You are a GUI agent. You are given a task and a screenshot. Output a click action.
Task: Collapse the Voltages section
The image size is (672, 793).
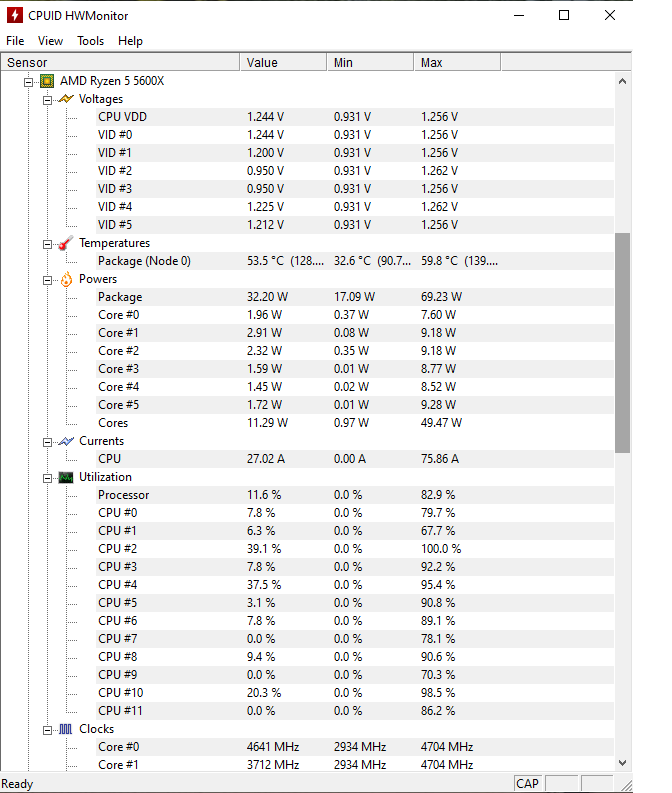pos(47,100)
